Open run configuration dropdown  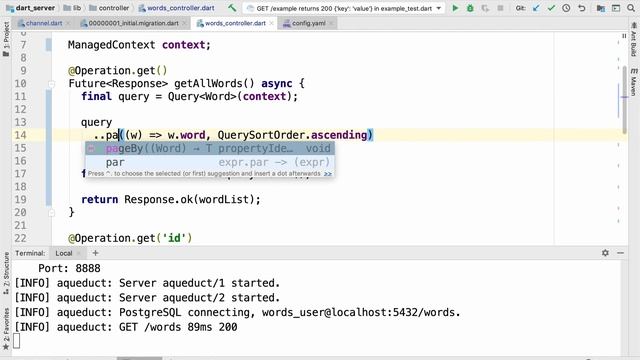click(x=344, y=8)
